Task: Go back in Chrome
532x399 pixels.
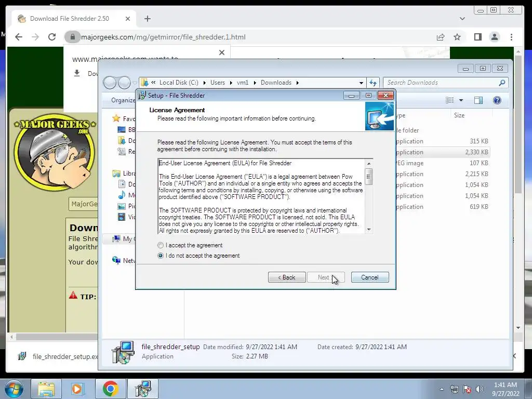Action: point(19,37)
